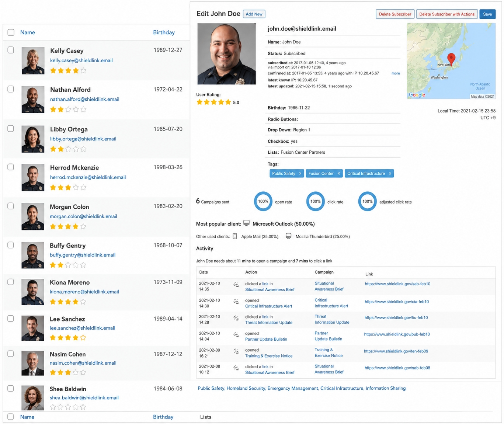
Task: Sort subscribers by Birthday column header
Action: (x=164, y=32)
